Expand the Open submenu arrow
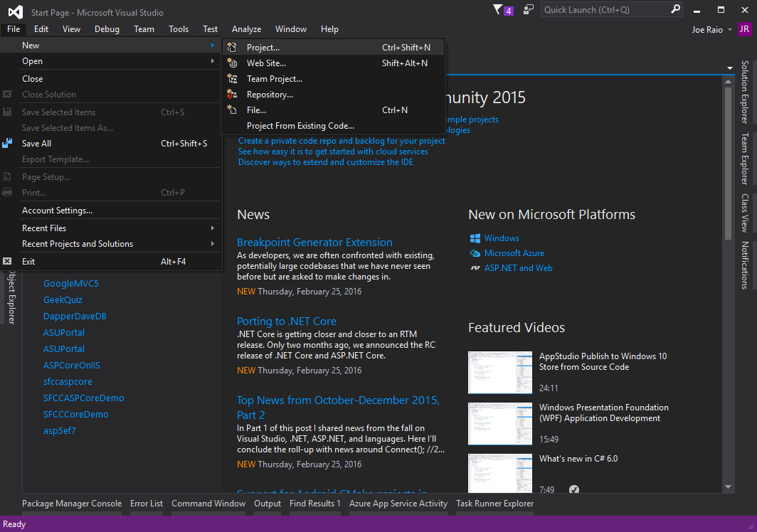Screen dimensions: 757x532 213,61
